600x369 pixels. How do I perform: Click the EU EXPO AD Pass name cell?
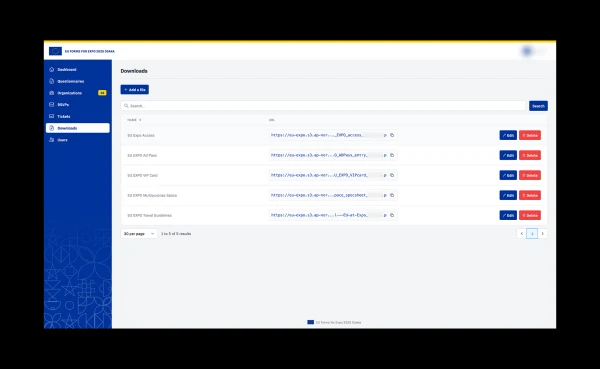point(142,155)
